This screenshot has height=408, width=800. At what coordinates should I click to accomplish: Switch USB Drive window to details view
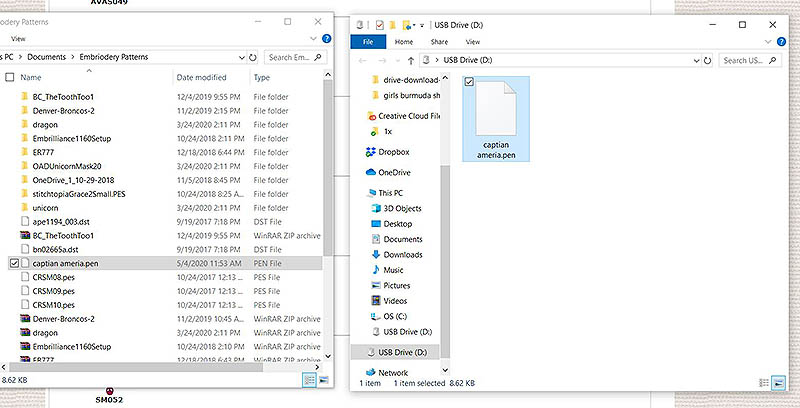(764, 383)
